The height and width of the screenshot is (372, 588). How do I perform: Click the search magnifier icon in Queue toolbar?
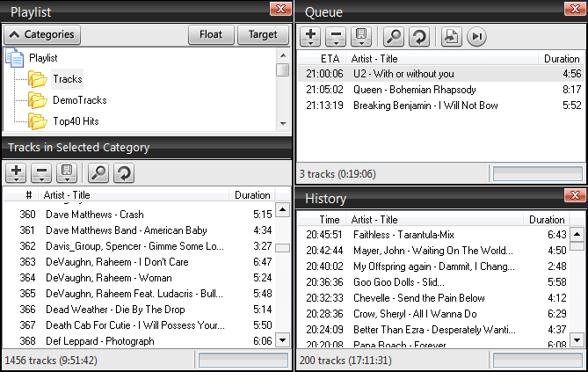pyautogui.click(x=394, y=36)
